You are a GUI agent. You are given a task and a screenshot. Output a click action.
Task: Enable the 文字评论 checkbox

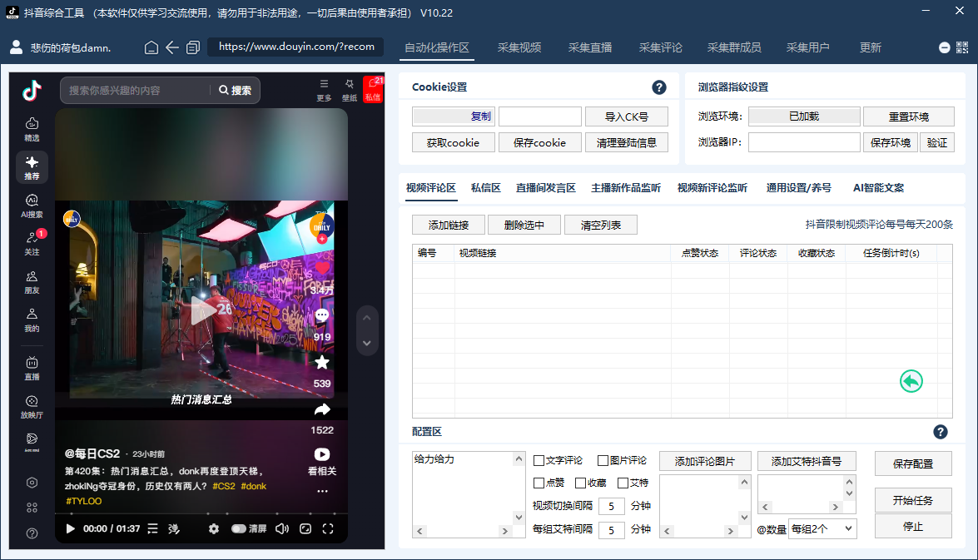[539, 460]
